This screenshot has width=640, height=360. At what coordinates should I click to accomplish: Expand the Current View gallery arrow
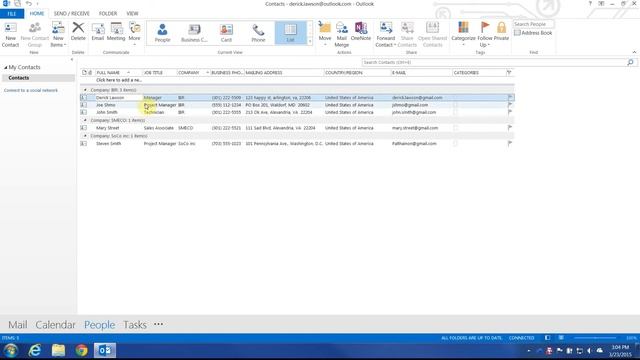(x=310, y=41)
